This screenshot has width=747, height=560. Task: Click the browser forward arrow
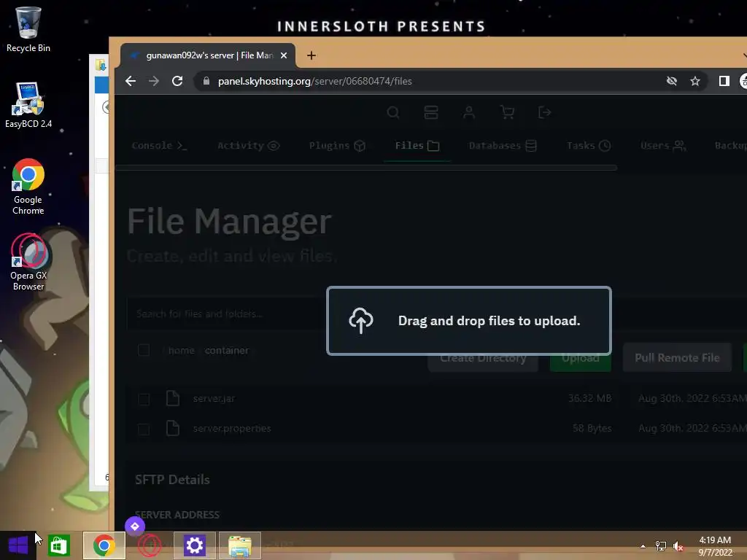tap(154, 81)
